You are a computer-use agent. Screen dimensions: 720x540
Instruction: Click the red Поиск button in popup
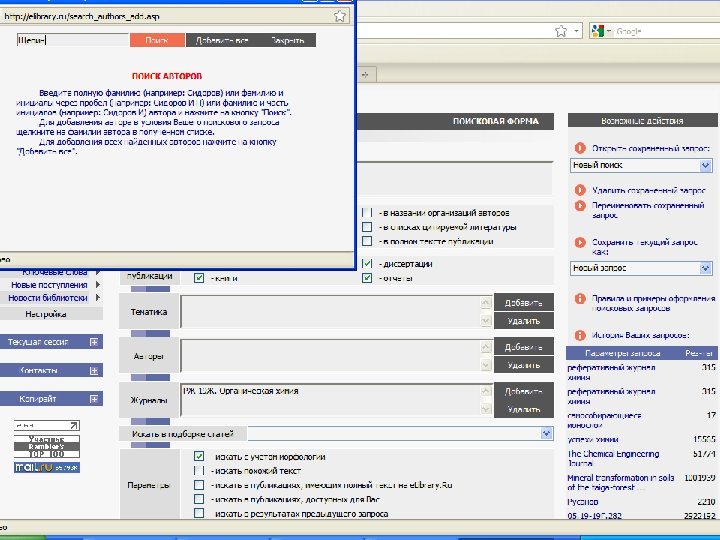[x=157, y=40]
